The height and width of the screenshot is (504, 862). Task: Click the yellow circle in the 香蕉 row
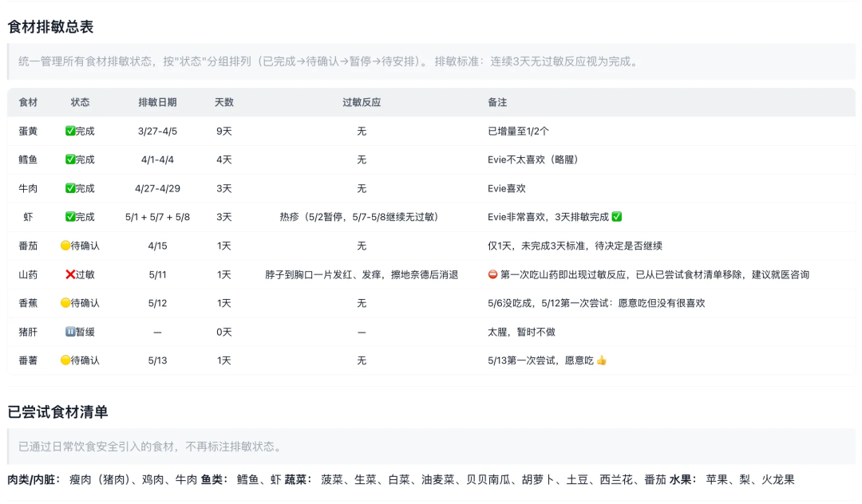(65, 303)
